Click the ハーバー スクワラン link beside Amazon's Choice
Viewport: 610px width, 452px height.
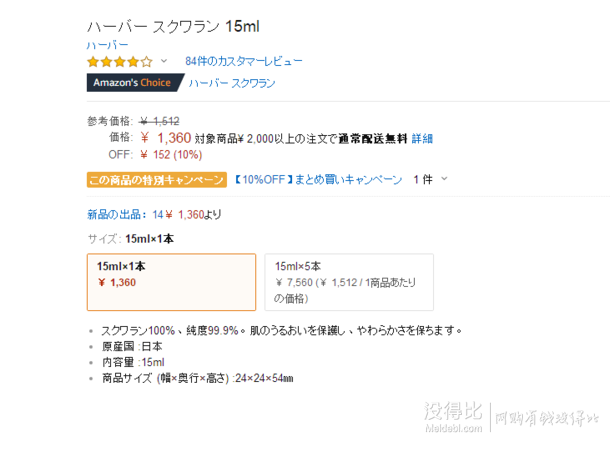coord(232,83)
